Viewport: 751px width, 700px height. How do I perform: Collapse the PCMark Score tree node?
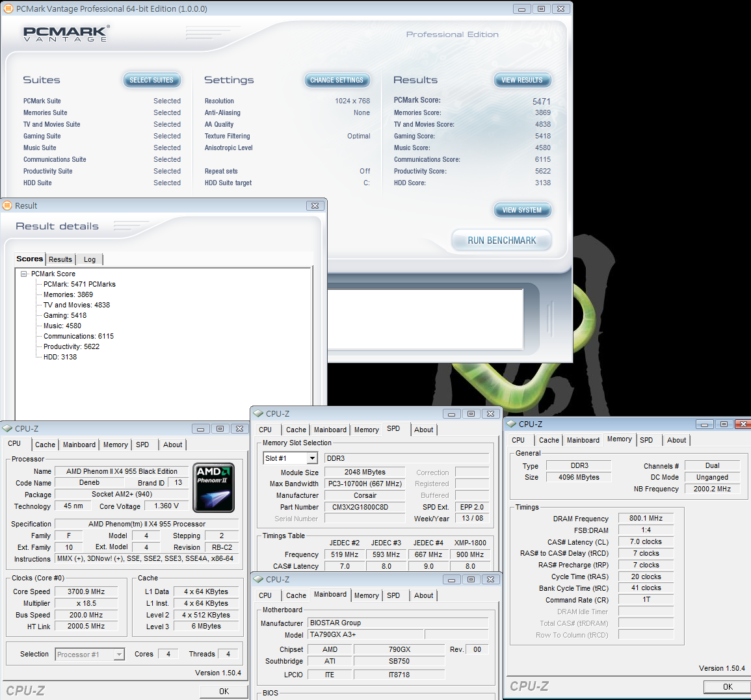pyautogui.click(x=23, y=274)
